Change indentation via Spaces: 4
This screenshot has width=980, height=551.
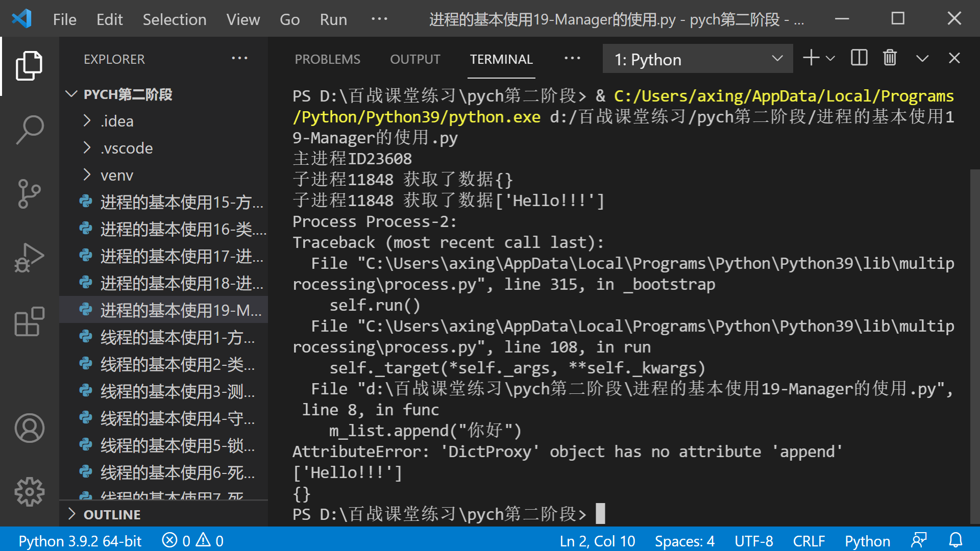click(684, 540)
